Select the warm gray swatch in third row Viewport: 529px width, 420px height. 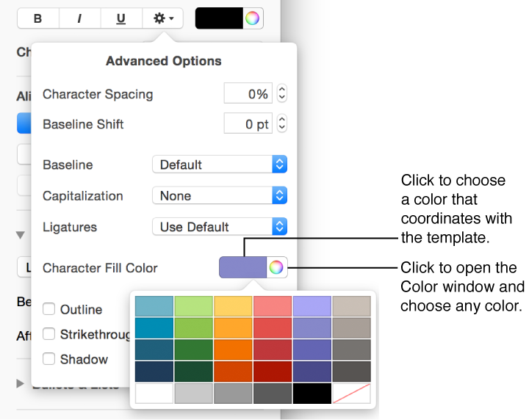pos(351,350)
